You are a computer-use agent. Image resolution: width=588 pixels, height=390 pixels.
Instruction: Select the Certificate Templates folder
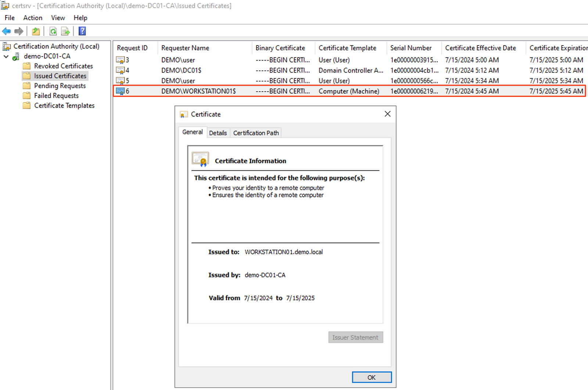pyautogui.click(x=64, y=105)
